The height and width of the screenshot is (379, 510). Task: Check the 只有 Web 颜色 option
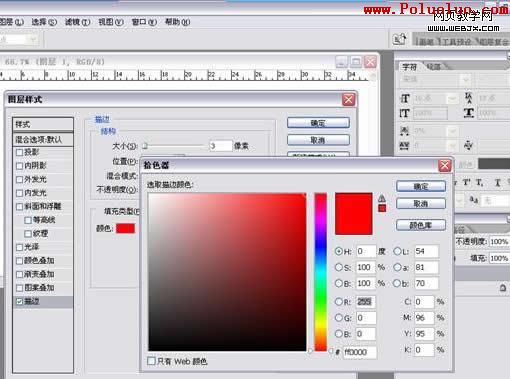151,361
